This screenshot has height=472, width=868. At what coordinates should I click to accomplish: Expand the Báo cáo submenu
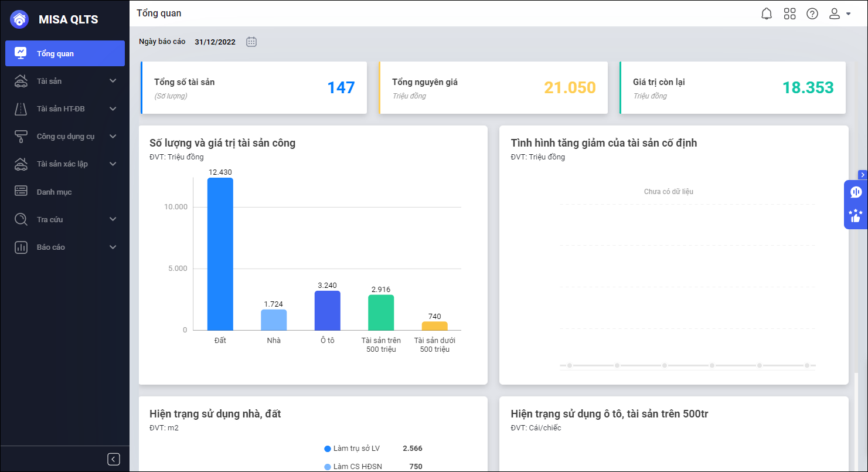click(65, 247)
